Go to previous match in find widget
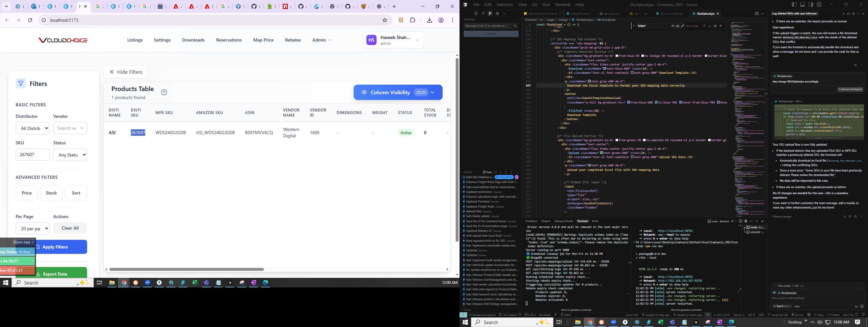This screenshot has width=868, height=327. point(705,26)
